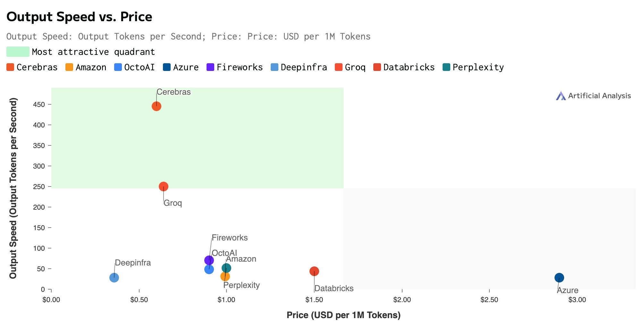Screen dimensions: 644x330
Task: Toggle OctoAI series in the legend
Action: coord(134,67)
